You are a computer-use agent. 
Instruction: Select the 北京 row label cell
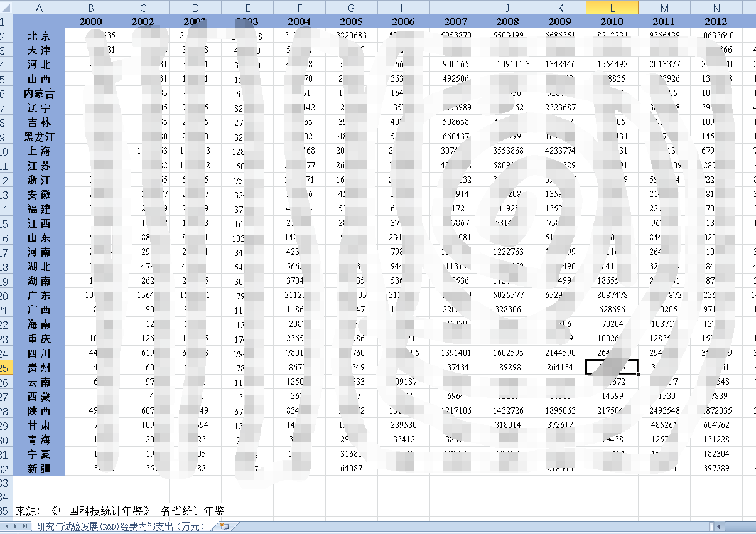pyautogui.click(x=39, y=36)
